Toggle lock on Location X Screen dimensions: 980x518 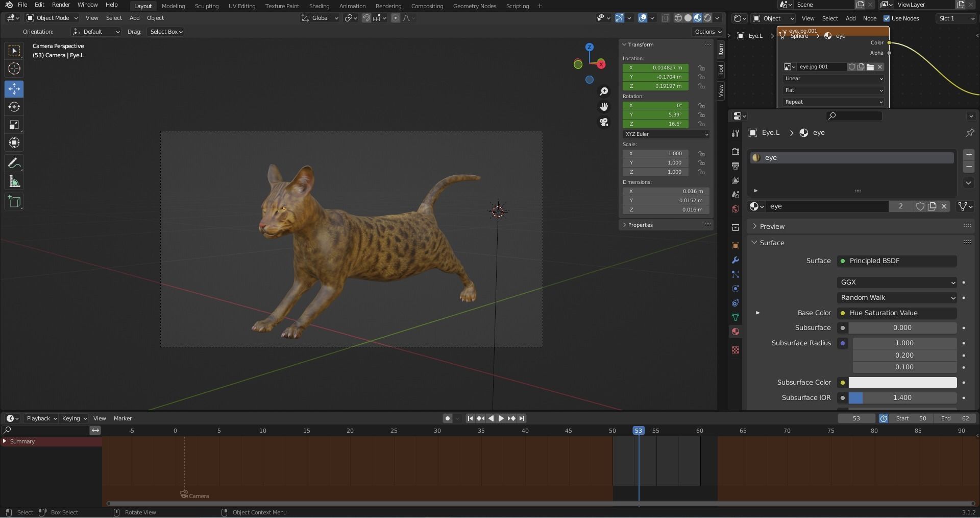pos(702,68)
